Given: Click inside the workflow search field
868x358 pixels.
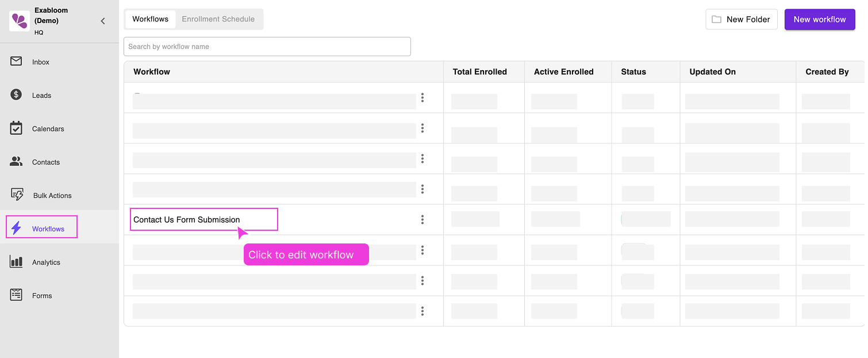Looking at the screenshot, I should [267, 46].
